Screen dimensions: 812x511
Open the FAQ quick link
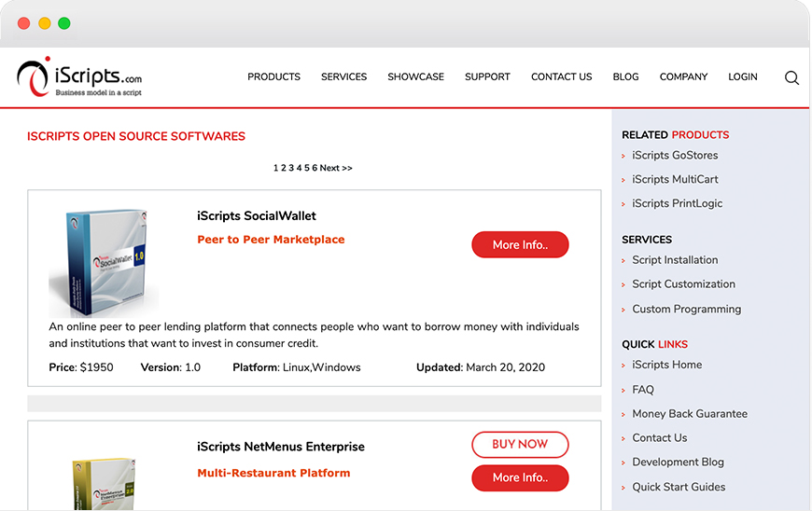pyautogui.click(x=643, y=390)
